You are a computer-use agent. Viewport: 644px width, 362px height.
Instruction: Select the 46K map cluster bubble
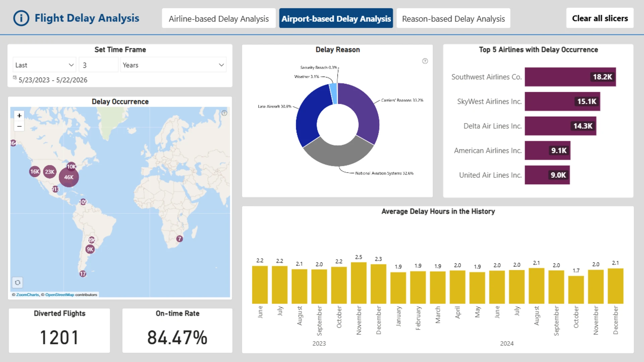(69, 177)
